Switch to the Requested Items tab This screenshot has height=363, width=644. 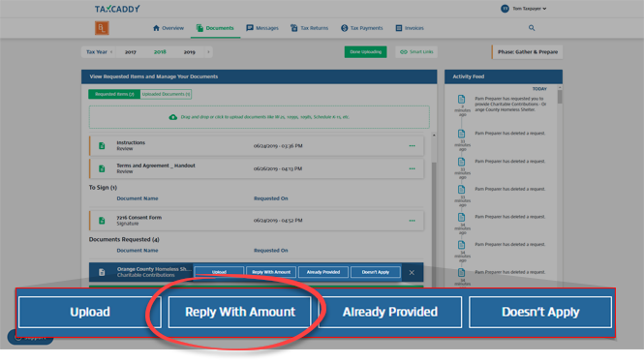point(114,94)
